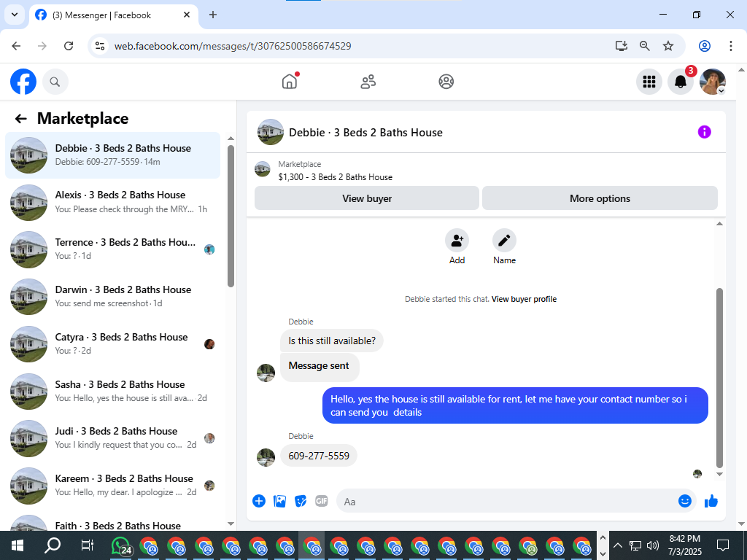
Task: Click the conversation scrollbar thumb
Action: [720, 378]
